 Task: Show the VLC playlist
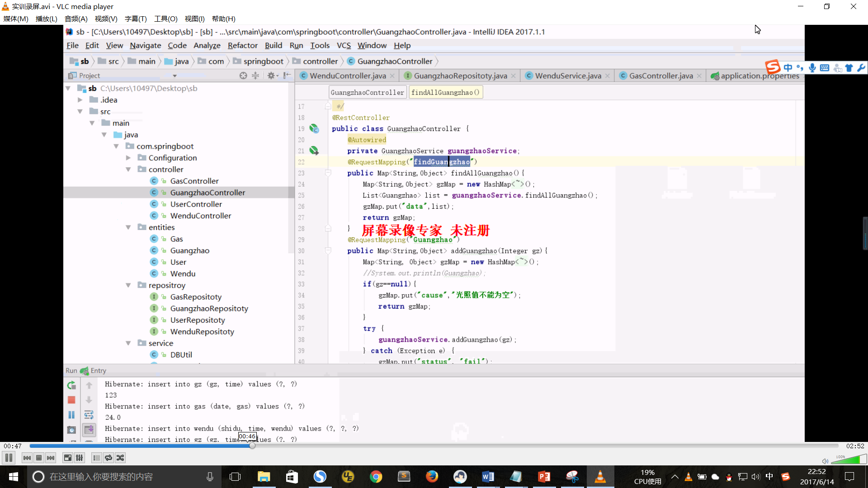pos(96,458)
